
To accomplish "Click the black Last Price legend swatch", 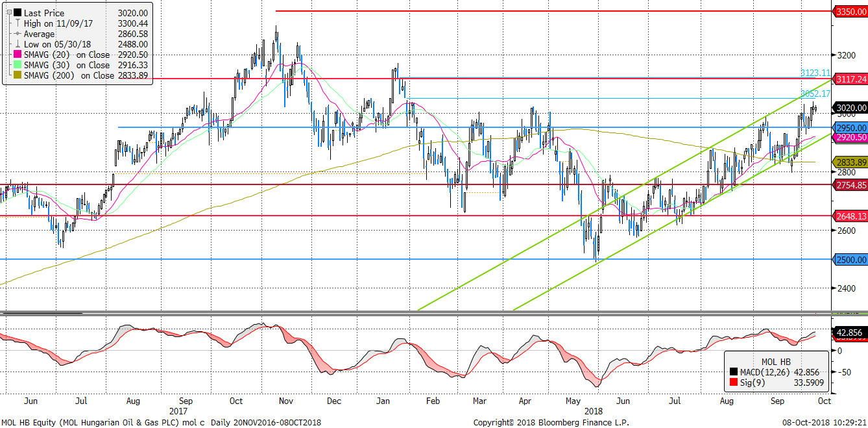I will 17,13.
